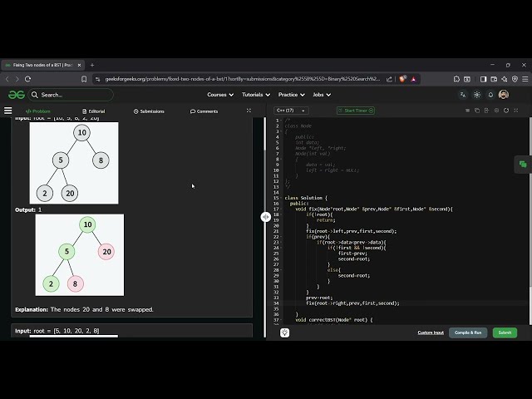The height and width of the screenshot is (399, 532).
Task: Go back to the previous page
Action: point(7,79)
